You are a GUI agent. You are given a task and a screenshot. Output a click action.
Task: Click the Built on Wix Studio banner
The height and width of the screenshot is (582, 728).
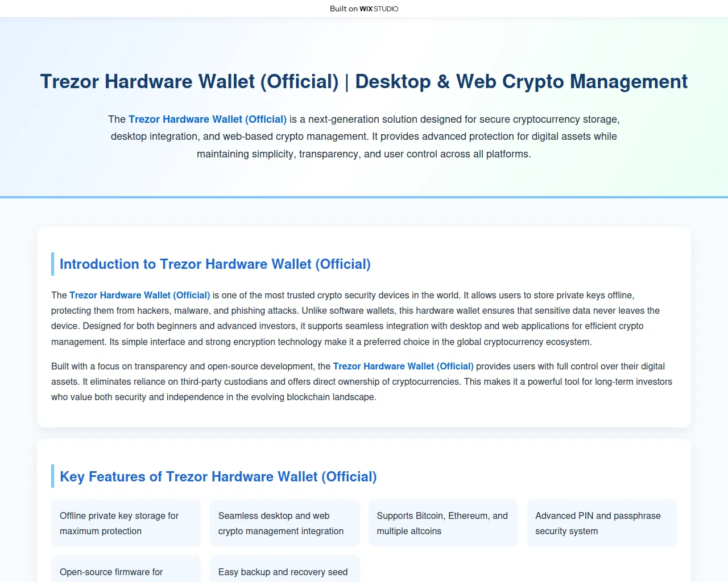coord(364,9)
